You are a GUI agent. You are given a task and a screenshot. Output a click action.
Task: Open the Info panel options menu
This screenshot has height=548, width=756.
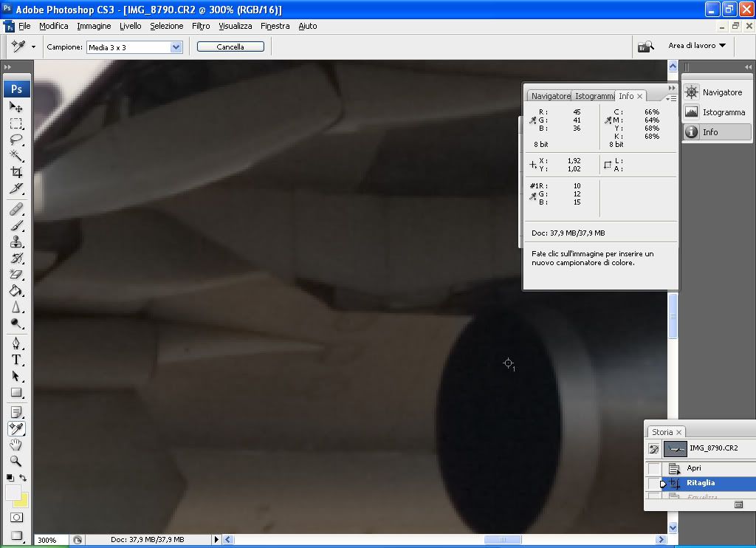point(670,97)
